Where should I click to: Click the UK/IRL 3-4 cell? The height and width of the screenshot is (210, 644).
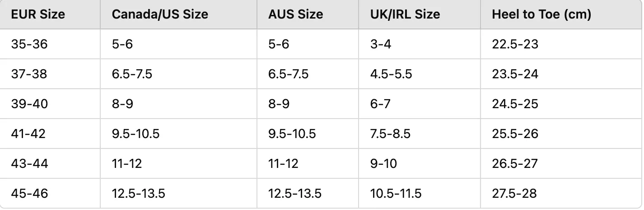point(420,44)
